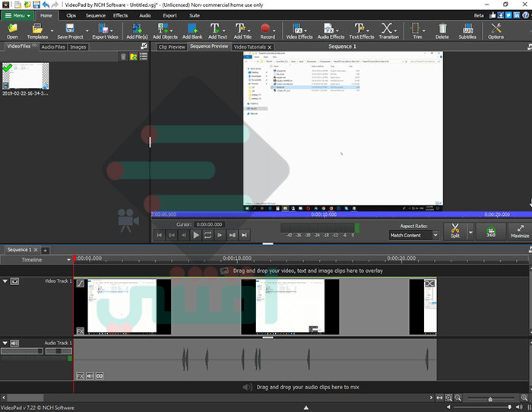Switch to the Audio Files tab
This screenshot has width=532, height=412.
click(x=53, y=47)
